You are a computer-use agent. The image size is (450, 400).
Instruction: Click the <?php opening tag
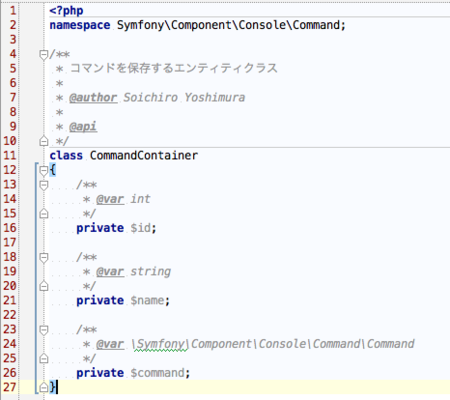pyautogui.click(x=66, y=11)
